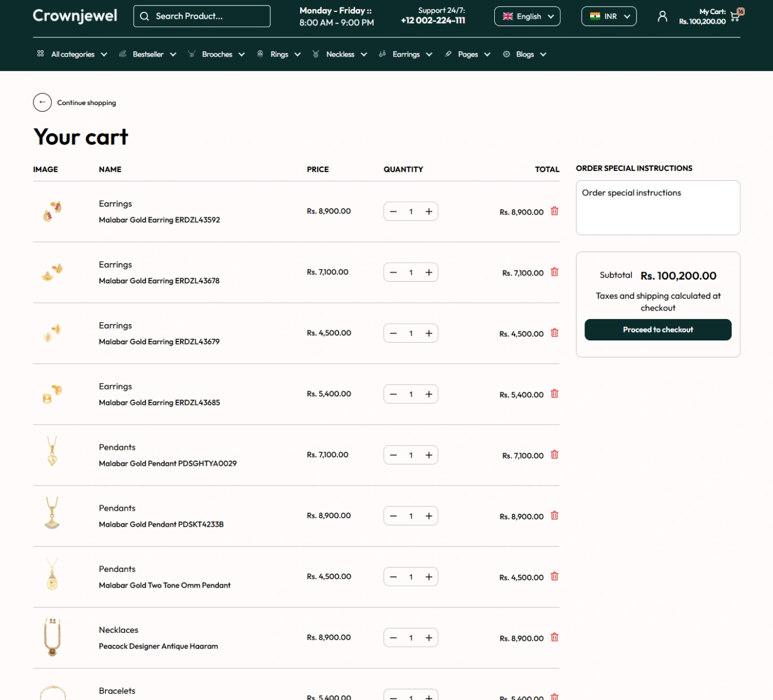The width and height of the screenshot is (773, 700).
Task: Open Malabar Gold Earring ERDZL43685 link
Action: coord(159,403)
